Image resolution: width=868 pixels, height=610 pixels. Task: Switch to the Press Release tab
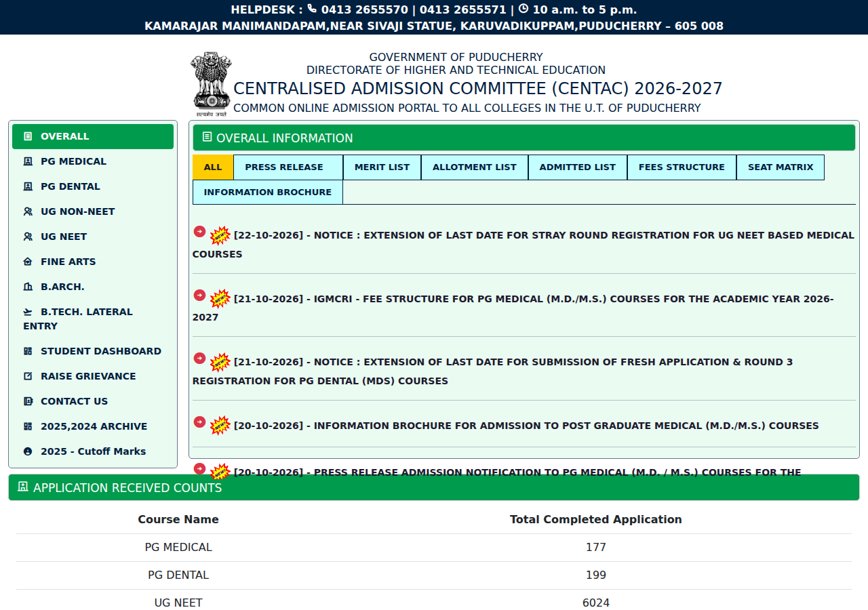click(x=288, y=167)
